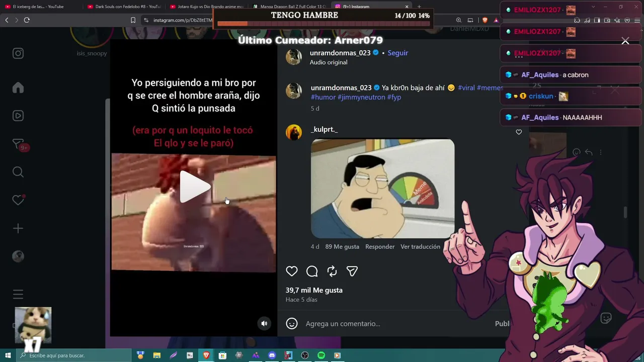Open profile avatar in sidebar
The image size is (644, 362).
click(18, 256)
